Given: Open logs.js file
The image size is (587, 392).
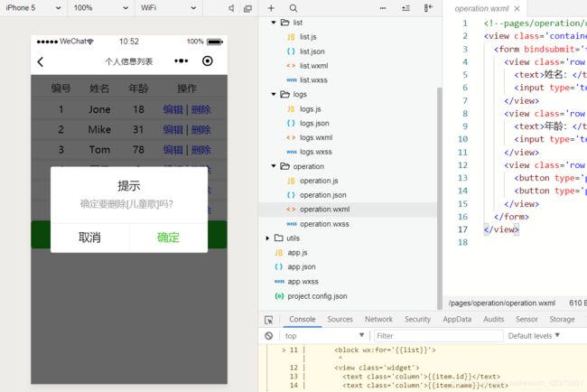Looking at the screenshot, I should (310, 109).
